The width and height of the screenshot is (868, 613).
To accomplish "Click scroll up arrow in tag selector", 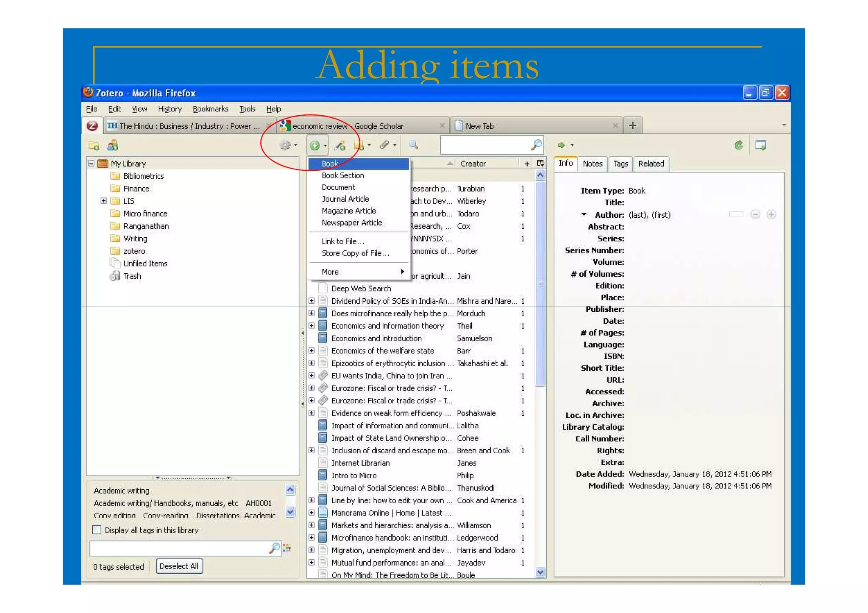I will pyautogui.click(x=290, y=490).
